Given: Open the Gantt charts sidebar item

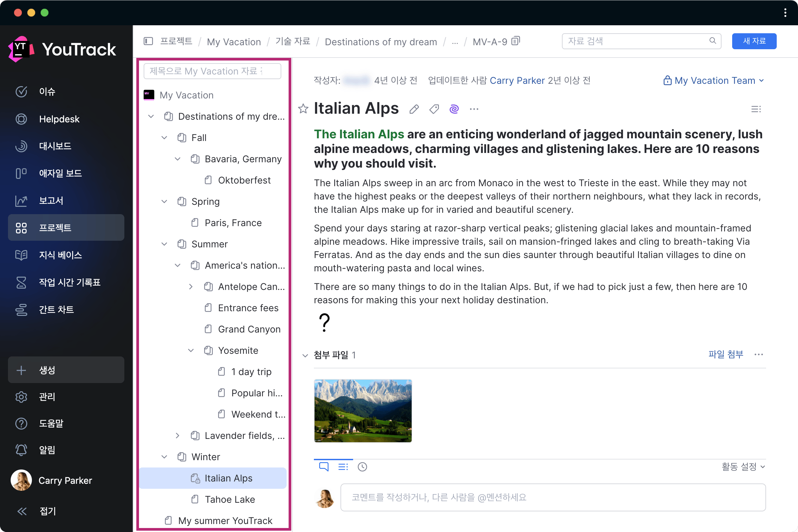Looking at the screenshot, I should [x=56, y=310].
